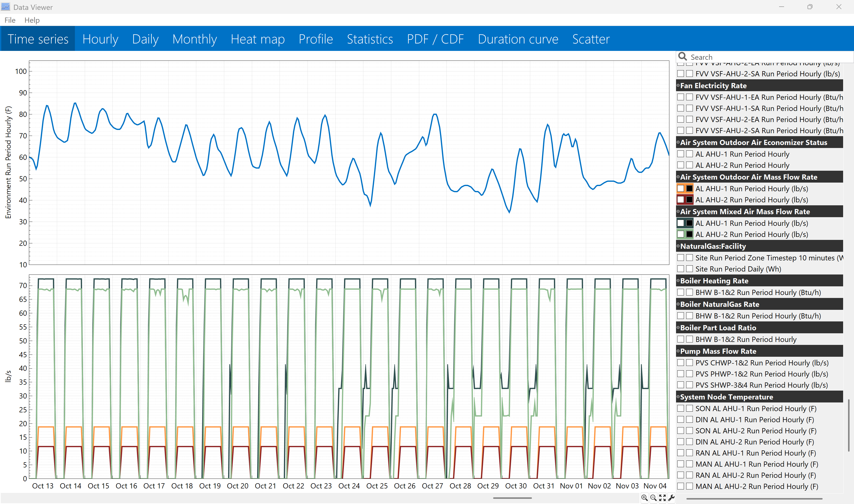
Task: Select 'MAN AL AHU-1 Run Period Hourly (F)' row
Action: pyautogui.click(x=760, y=464)
